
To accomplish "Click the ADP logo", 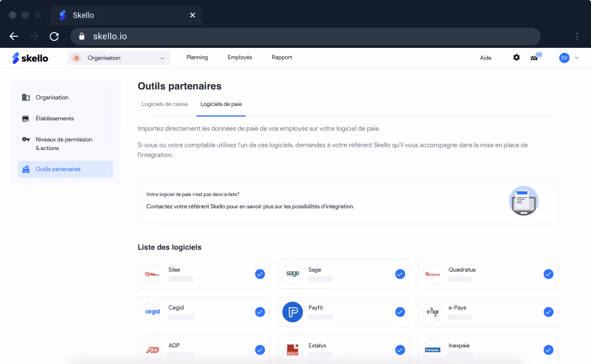I will coord(153,350).
